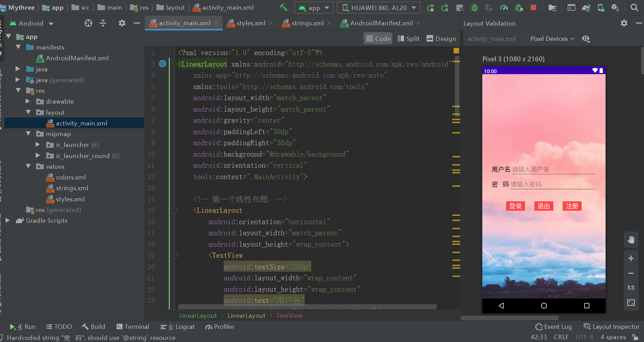Switch to the AndroidManifest.xml editor tab
644x342 pixels.
tap(381, 23)
